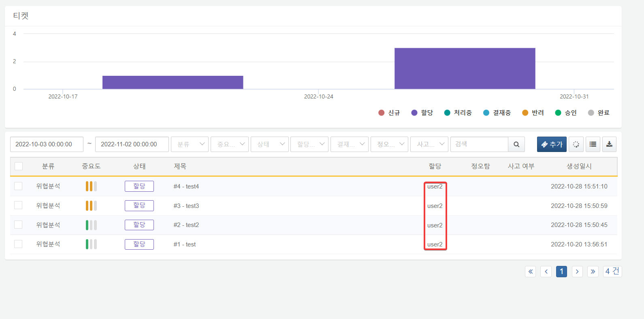
Task: Click the shorter chart bar near 2022-10-17
Action: point(173,82)
